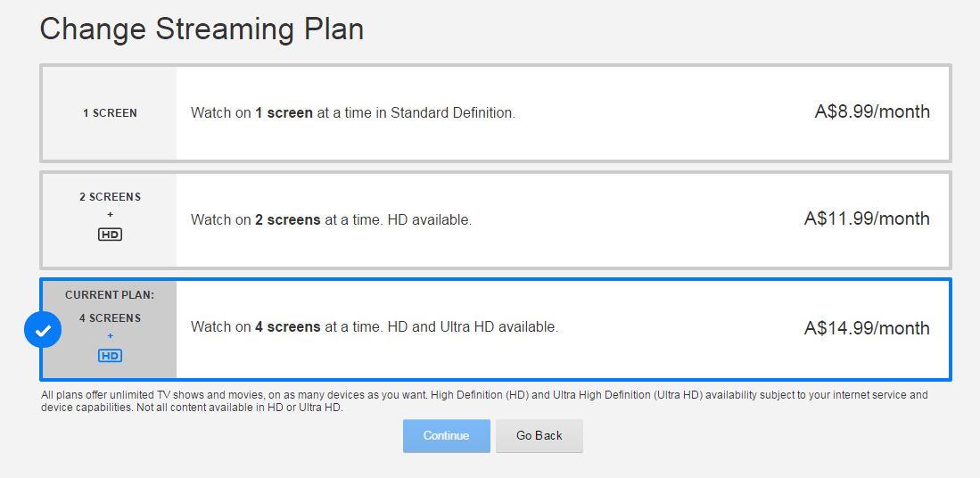Click bold '4 screens' in plan description
Viewport: 980px width, 478px height.
[287, 327]
